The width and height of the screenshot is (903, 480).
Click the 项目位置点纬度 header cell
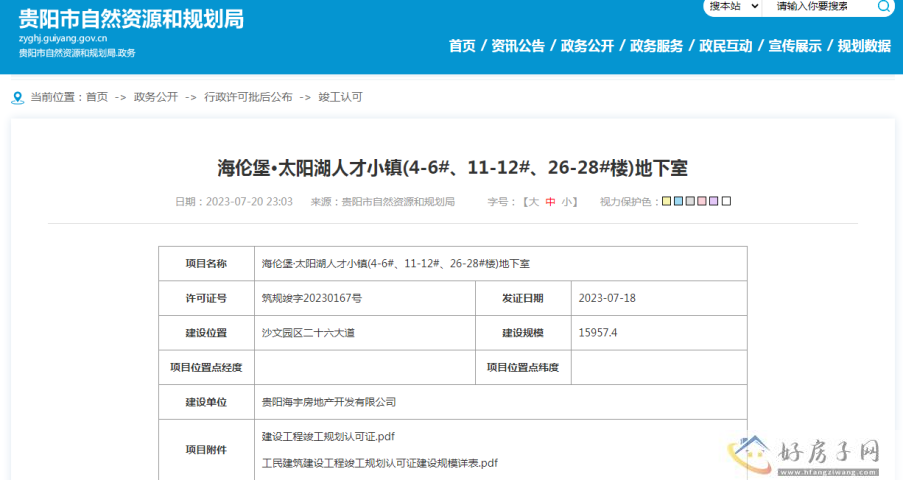tap(523, 368)
